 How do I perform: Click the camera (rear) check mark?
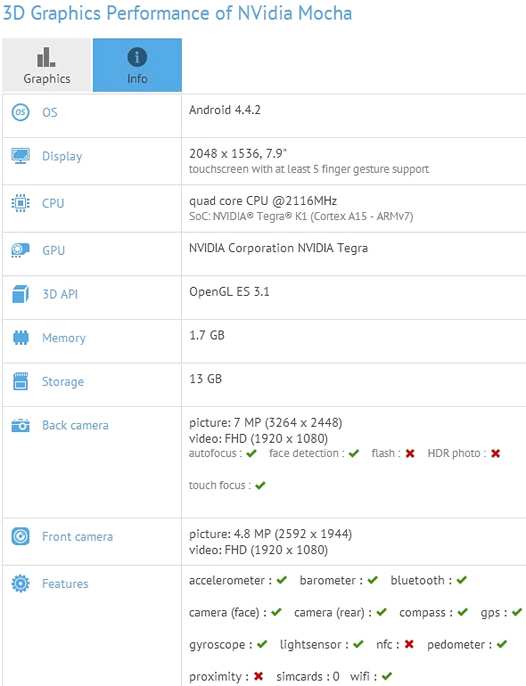pos(382,612)
